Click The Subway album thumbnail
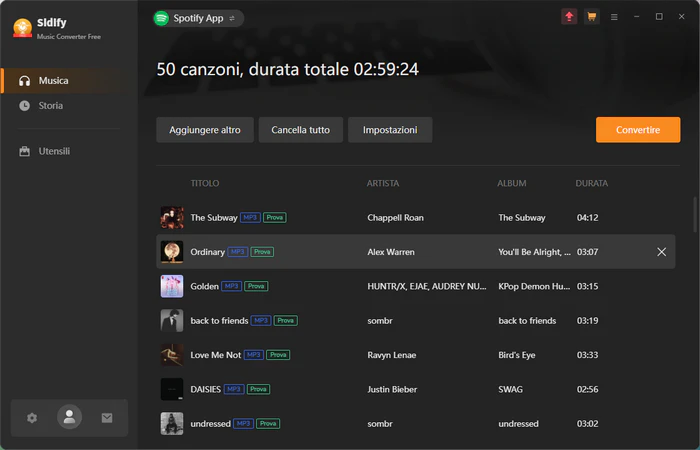 coord(172,217)
